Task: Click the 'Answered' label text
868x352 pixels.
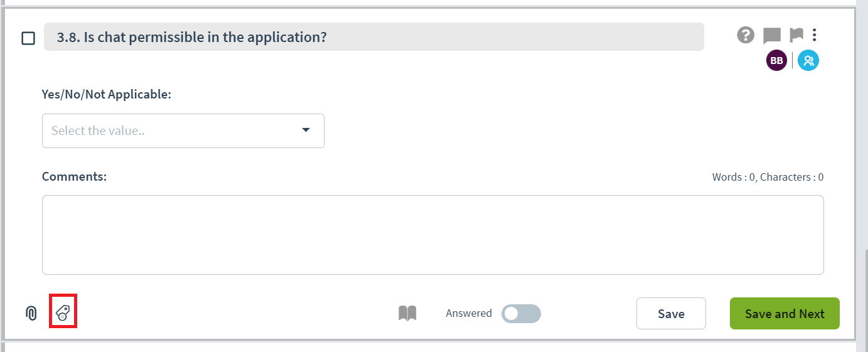Action: pyautogui.click(x=469, y=313)
